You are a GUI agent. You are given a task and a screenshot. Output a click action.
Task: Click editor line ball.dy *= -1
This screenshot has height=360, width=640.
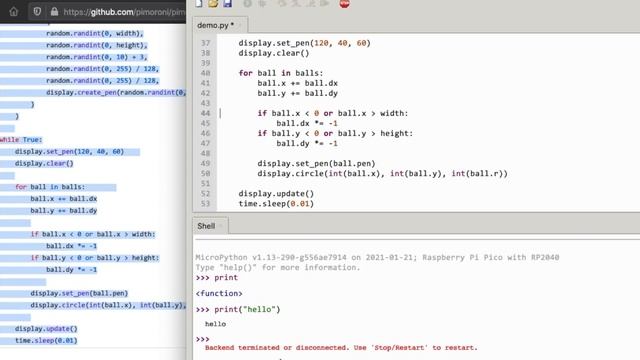click(307, 143)
